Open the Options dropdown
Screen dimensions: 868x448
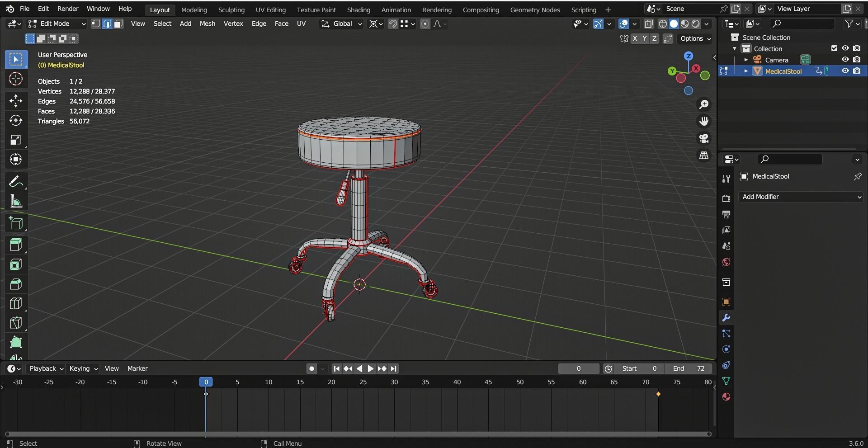pyautogui.click(x=695, y=38)
